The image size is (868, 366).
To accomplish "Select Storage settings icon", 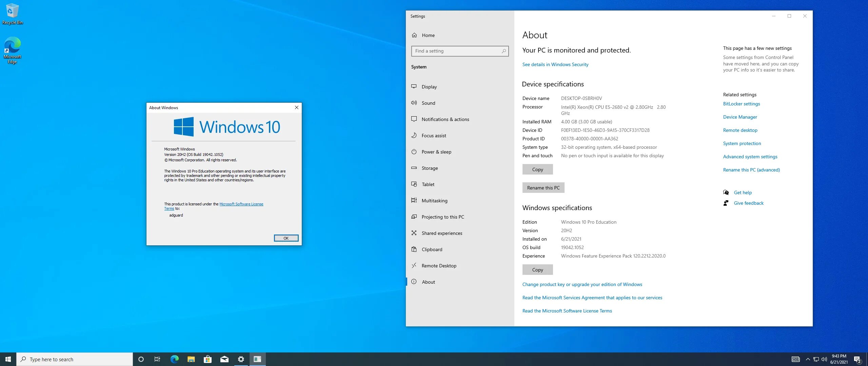I will click(414, 167).
